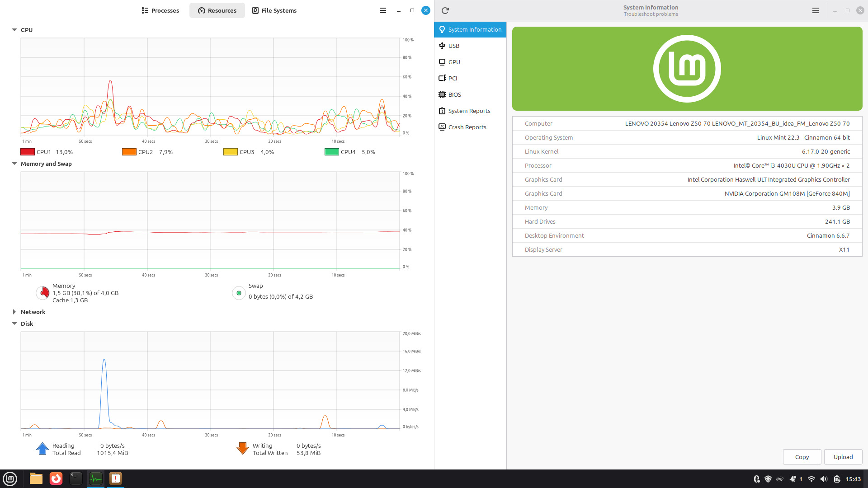Click the Firefox icon in taskbar

[56, 479]
